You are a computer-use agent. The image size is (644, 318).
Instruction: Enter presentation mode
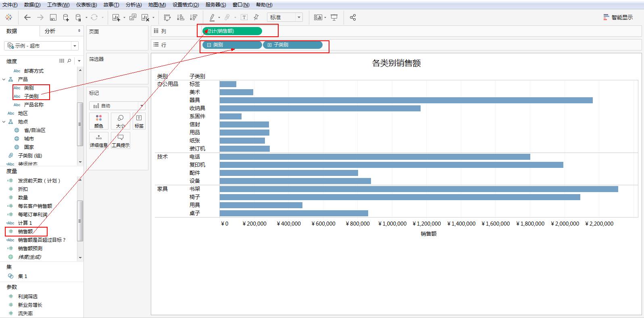[x=334, y=17]
